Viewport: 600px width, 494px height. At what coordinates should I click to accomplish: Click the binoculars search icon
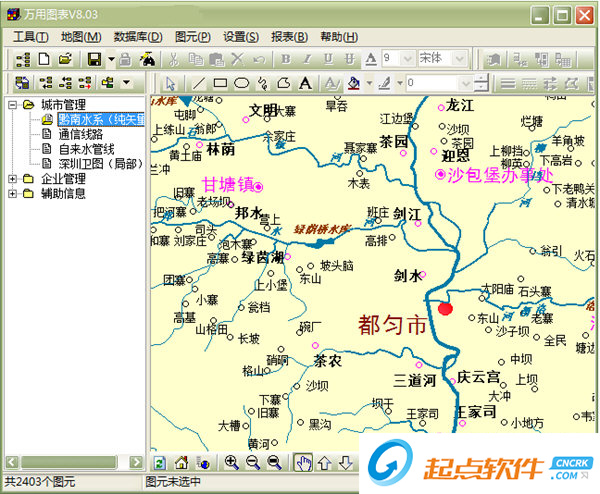[x=147, y=60]
